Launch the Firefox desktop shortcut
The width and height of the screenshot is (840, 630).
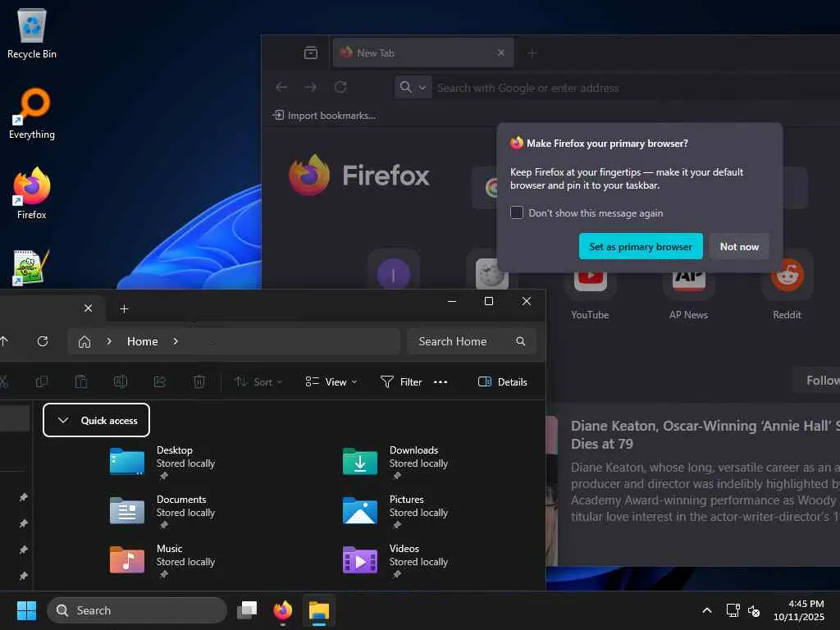coord(32,193)
